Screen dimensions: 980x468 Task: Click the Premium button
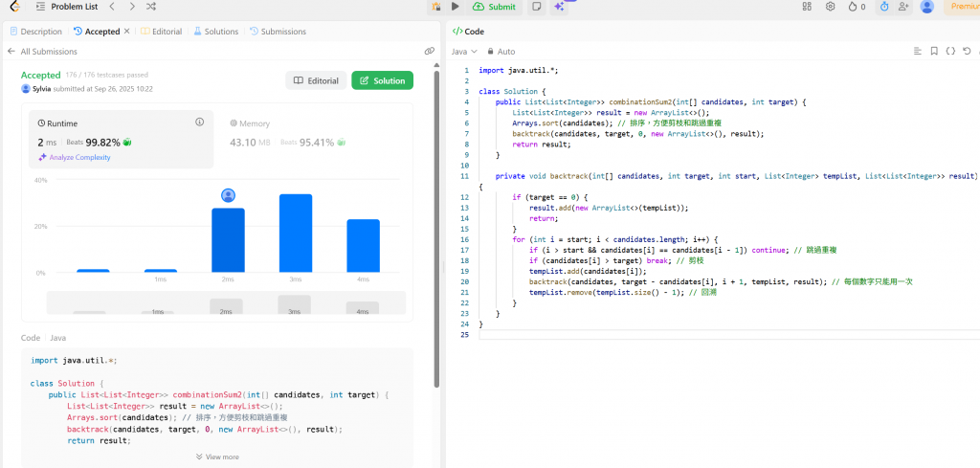pyautogui.click(x=961, y=7)
